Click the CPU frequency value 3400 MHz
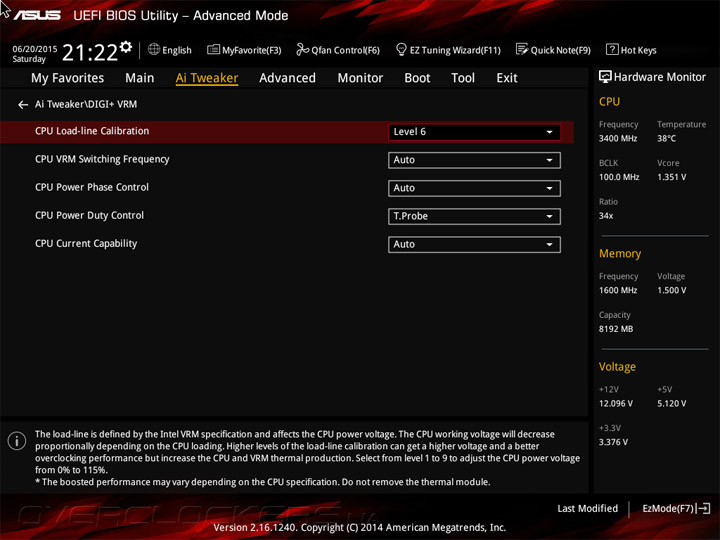Screen dimensions: 720x540 pyautogui.click(x=618, y=138)
